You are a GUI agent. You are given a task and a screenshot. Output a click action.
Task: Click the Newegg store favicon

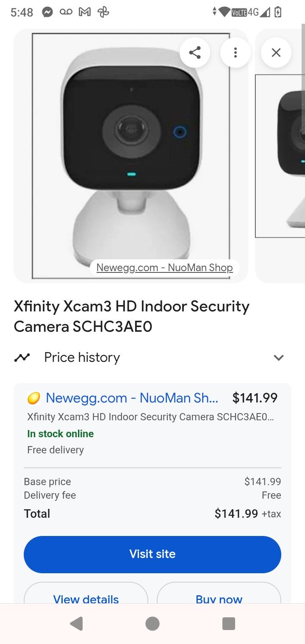point(33,398)
